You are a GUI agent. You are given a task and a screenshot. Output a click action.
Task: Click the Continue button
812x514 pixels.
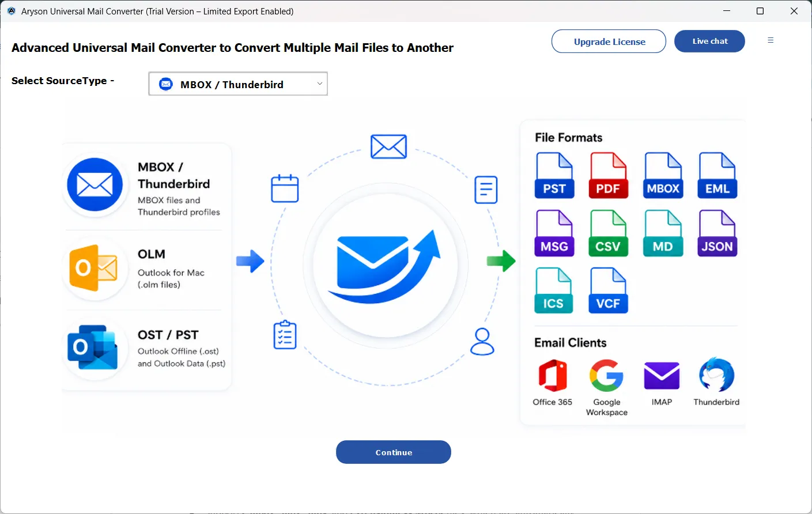click(x=394, y=452)
